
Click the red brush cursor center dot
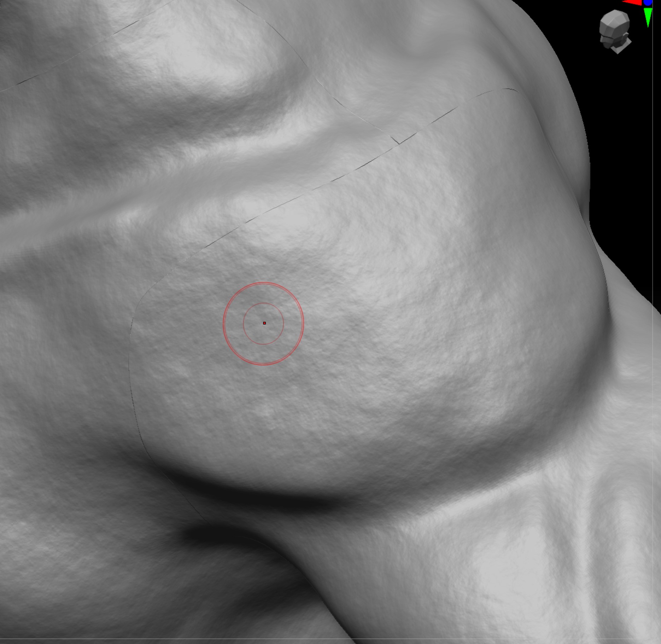point(264,323)
